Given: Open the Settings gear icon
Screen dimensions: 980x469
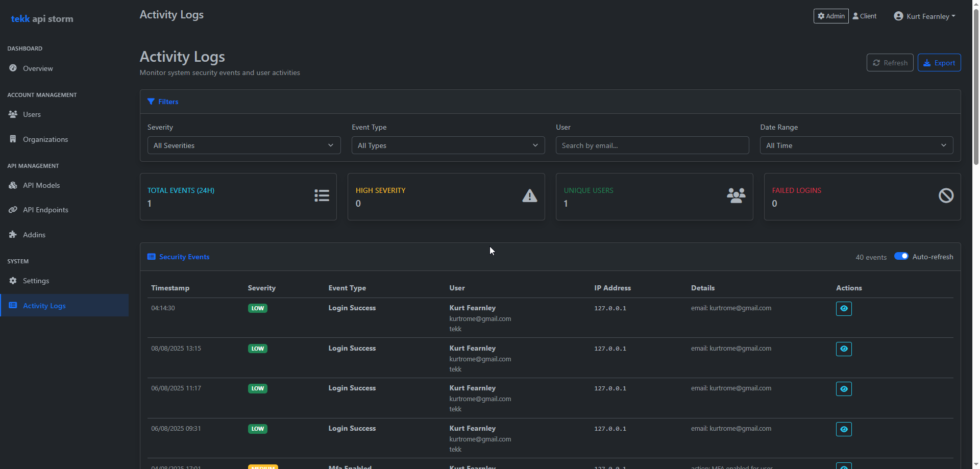Looking at the screenshot, I should pyautogui.click(x=12, y=280).
